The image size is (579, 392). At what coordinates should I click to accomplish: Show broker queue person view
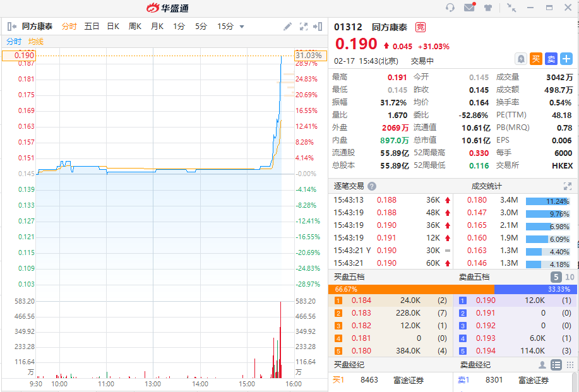(x=542, y=365)
